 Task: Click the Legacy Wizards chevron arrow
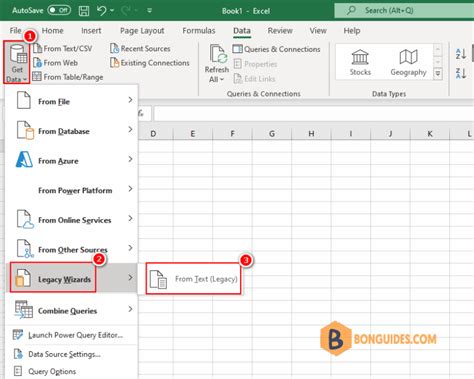pyautogui.click(x=130, y=278)
